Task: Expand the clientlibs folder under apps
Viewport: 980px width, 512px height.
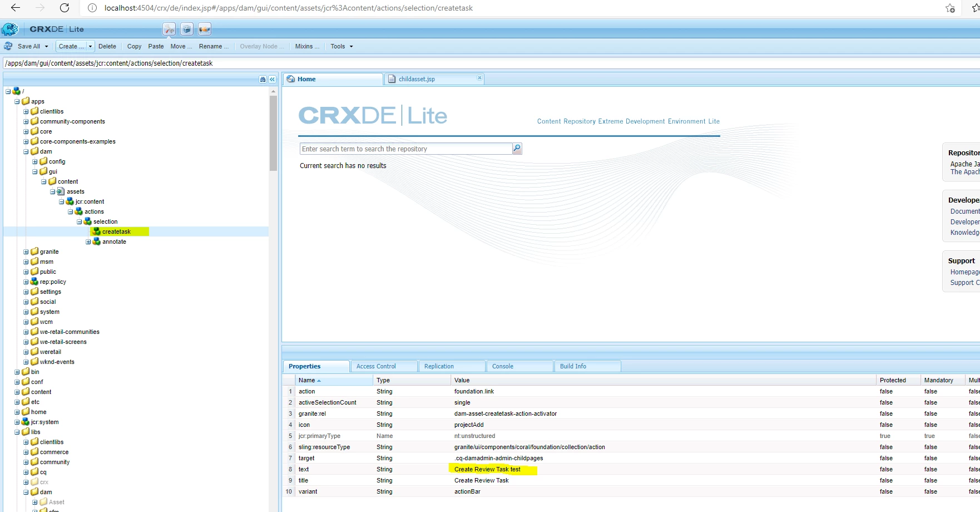Action: coord(26,111)
